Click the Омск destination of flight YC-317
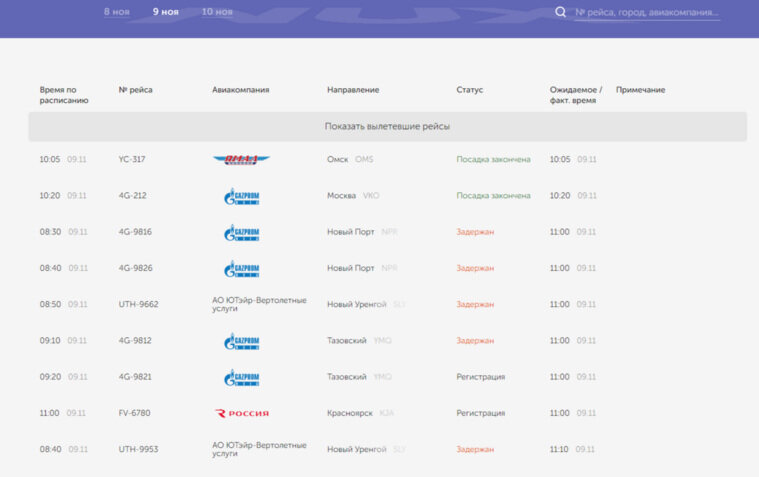The width and height of the screenshot is (759, 477). pos(337,159)
